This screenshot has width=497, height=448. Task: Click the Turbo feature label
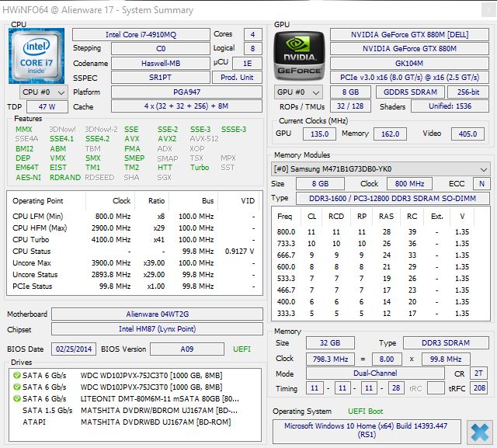(200, 167)
